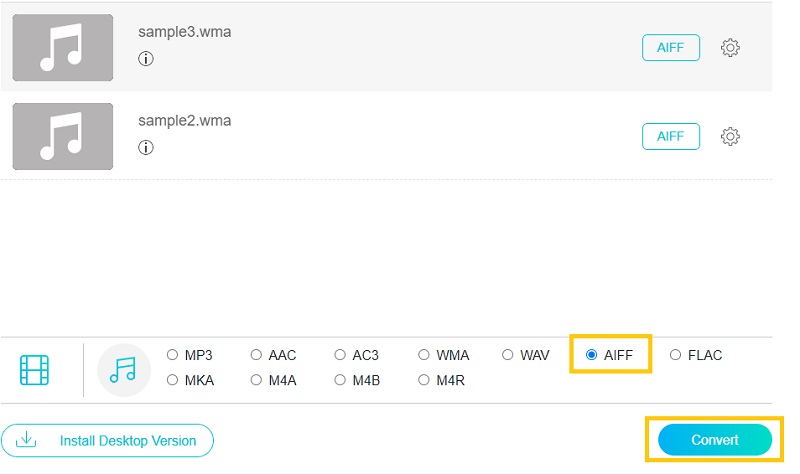
Task: Select the MKA radio button
Action: 173,380
